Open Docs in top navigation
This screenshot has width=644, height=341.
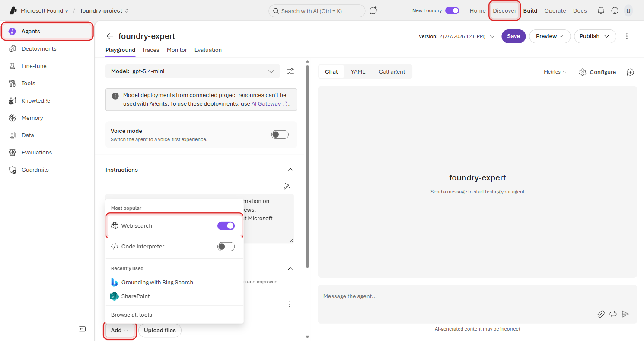pos(580,10)
